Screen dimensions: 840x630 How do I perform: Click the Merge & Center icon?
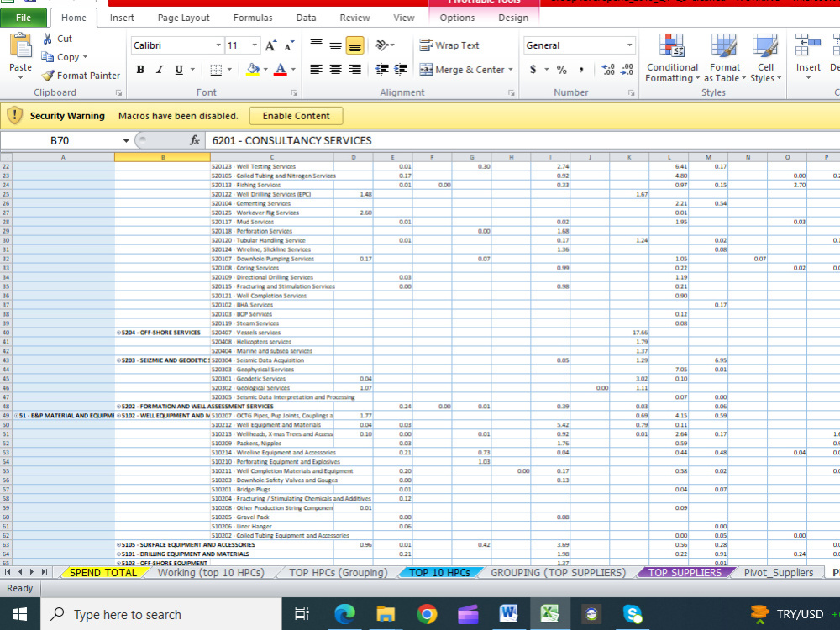pyautogui.click(x=426, y=70)
